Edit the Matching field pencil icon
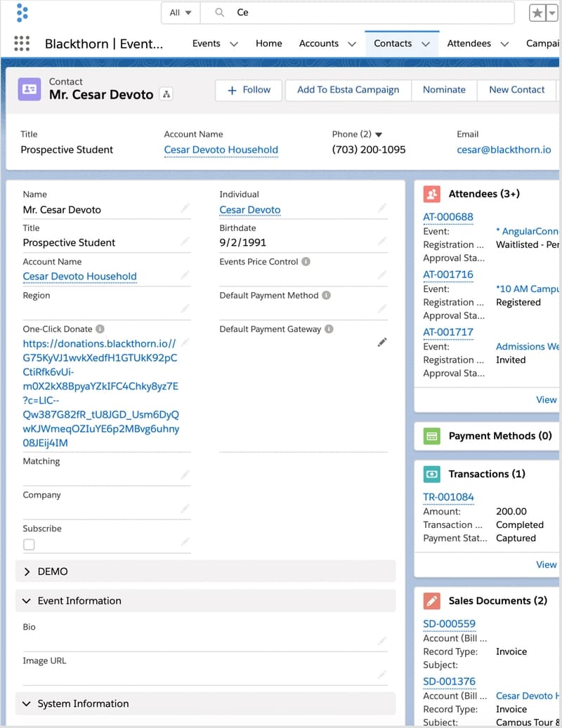The width and height of the screenshot is (562, 728). coord(185,474)
